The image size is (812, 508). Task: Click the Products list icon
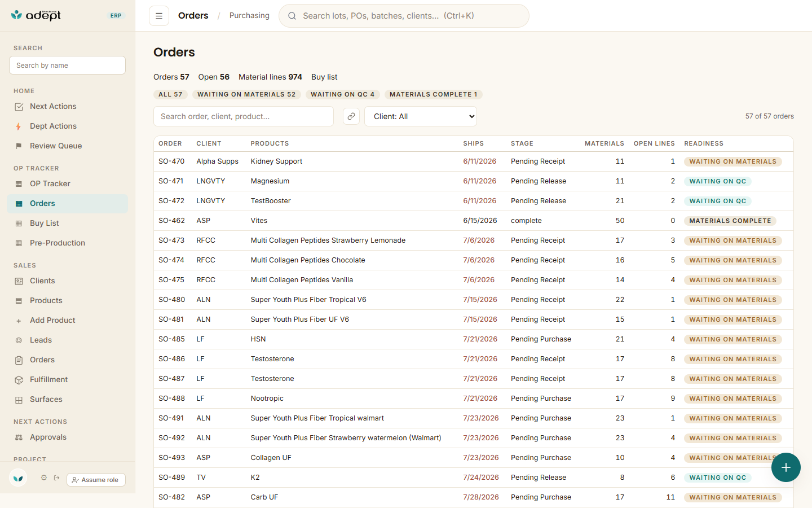[x=19, y=301]
